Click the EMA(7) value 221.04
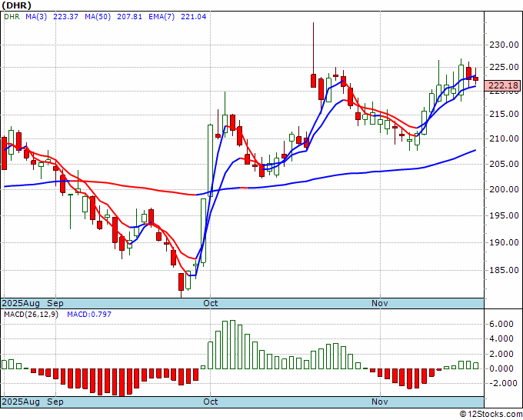This screenshot has height=420, width=523. tap(194, 17)
